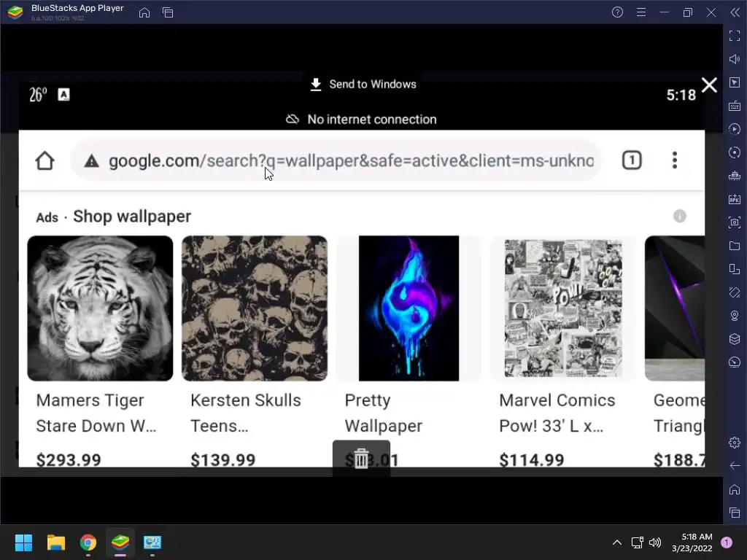Click the macro play icon in sidebar
This screenshot has height=560, width=747.
735,129
